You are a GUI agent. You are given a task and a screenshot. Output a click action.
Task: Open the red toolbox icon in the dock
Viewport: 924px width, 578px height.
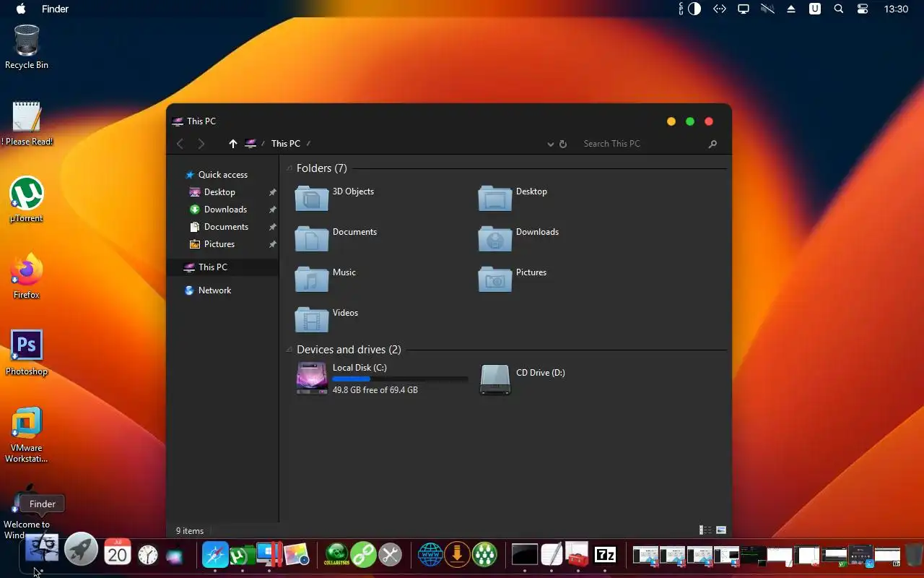point(577,555)
